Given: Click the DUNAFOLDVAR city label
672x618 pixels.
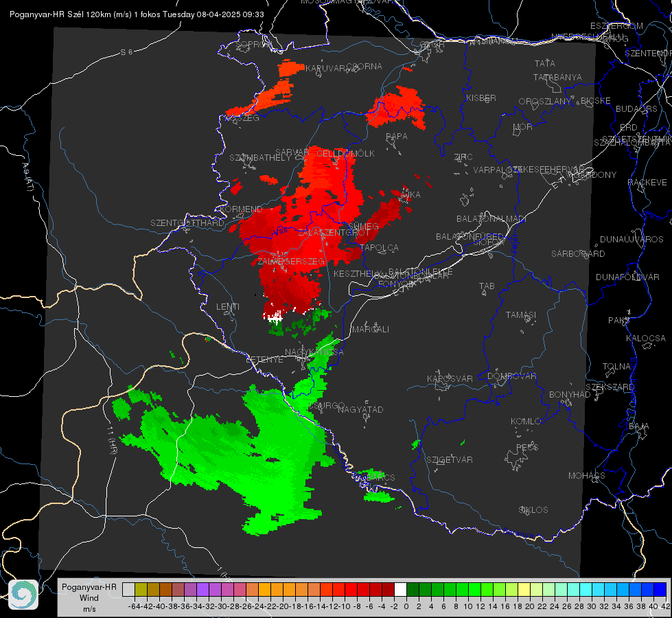Looking at the screenshot, I should [627, 277].
